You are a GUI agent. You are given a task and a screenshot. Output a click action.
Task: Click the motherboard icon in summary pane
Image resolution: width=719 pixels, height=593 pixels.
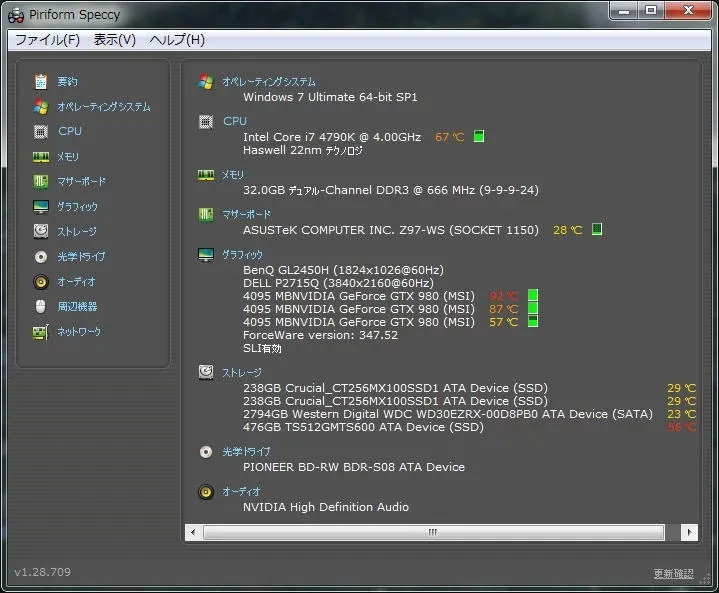click(206, 215)
